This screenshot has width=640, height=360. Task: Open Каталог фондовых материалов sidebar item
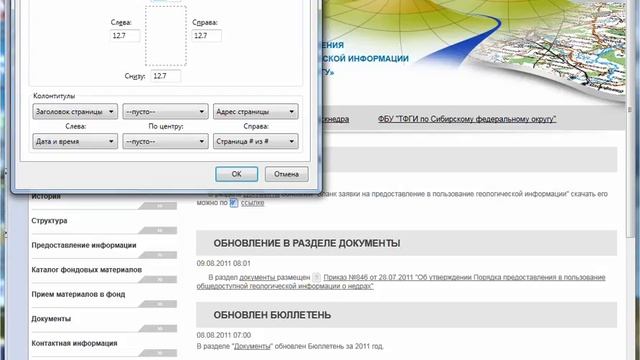87,269
